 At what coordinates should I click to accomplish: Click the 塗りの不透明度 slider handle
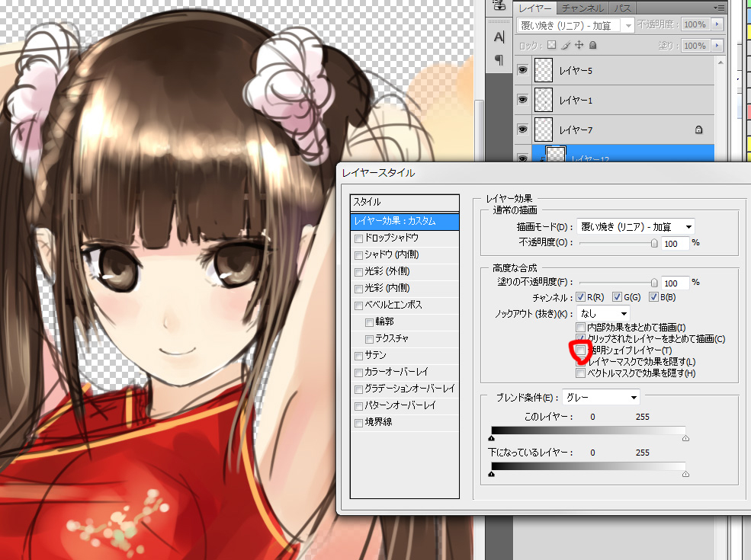(654, 283)
